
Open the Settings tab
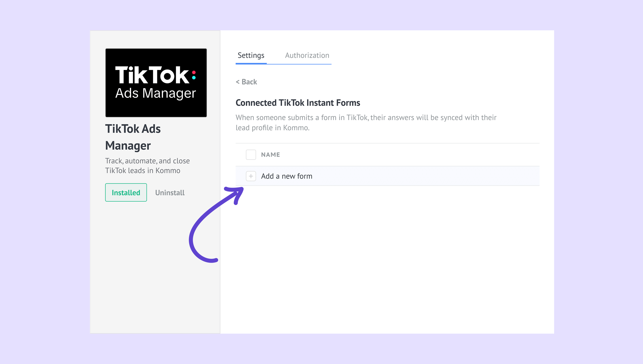(251, 55)
